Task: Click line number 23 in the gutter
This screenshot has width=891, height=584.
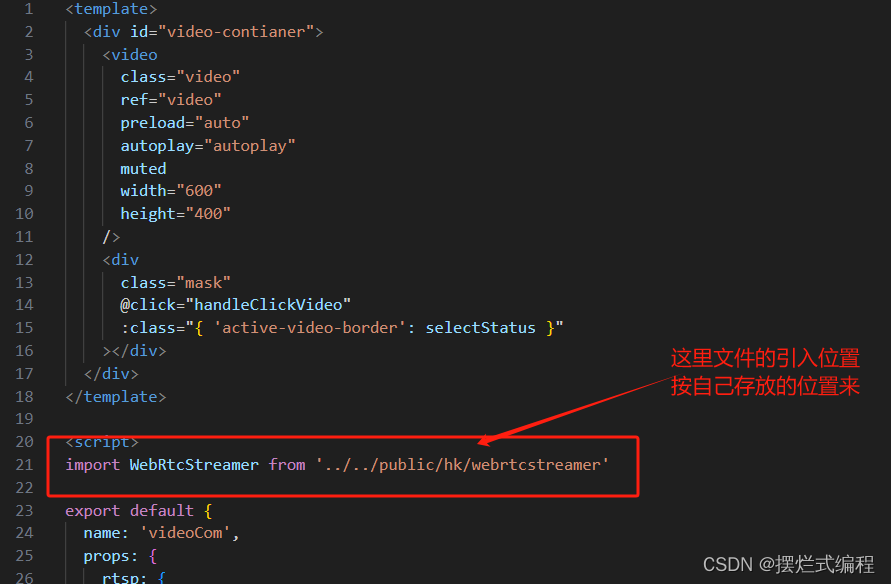Action: pyautogui.click(x=24, y=511)
